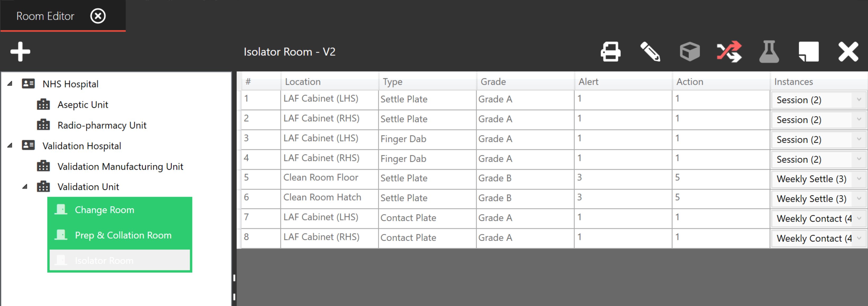This screenshot has width=868, height=306.
Task: Click the large X icon in toolbar
Action: click(848, 52)
